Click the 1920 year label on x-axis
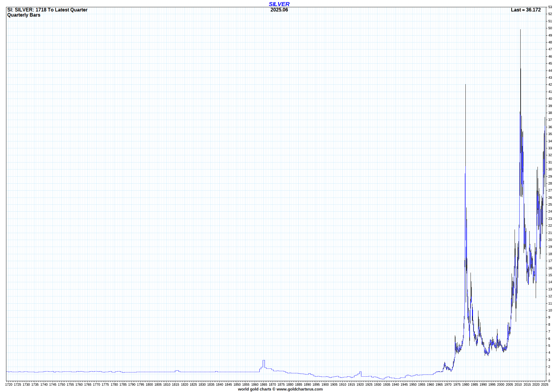 click(x=360, y=384)
